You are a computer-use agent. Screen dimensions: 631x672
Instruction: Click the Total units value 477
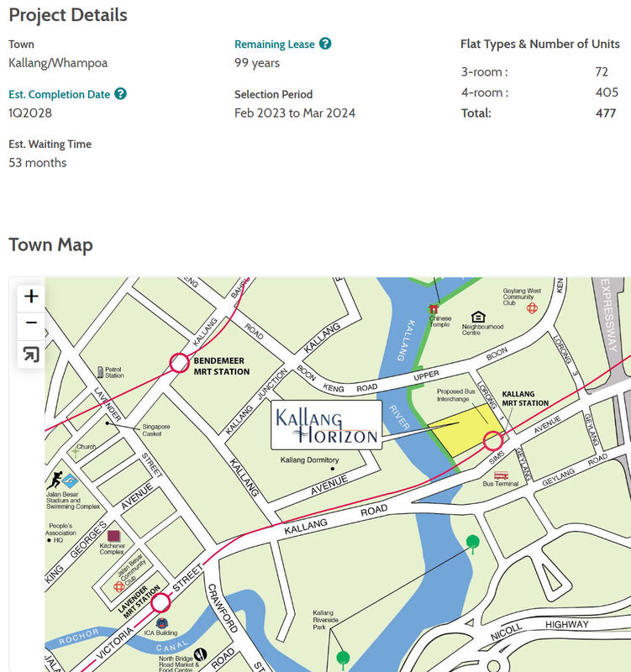[606, 113]
